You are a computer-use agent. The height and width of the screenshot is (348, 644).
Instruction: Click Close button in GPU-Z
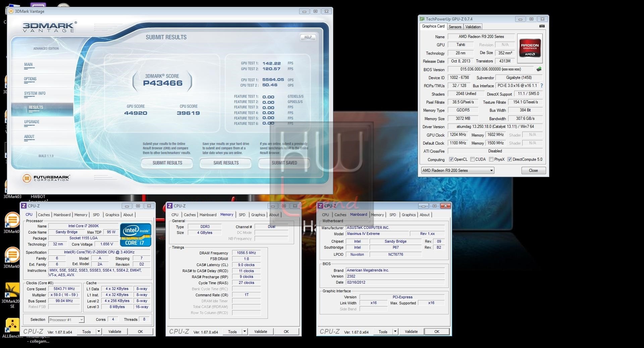pyautogui.click(x=533, y=170)
